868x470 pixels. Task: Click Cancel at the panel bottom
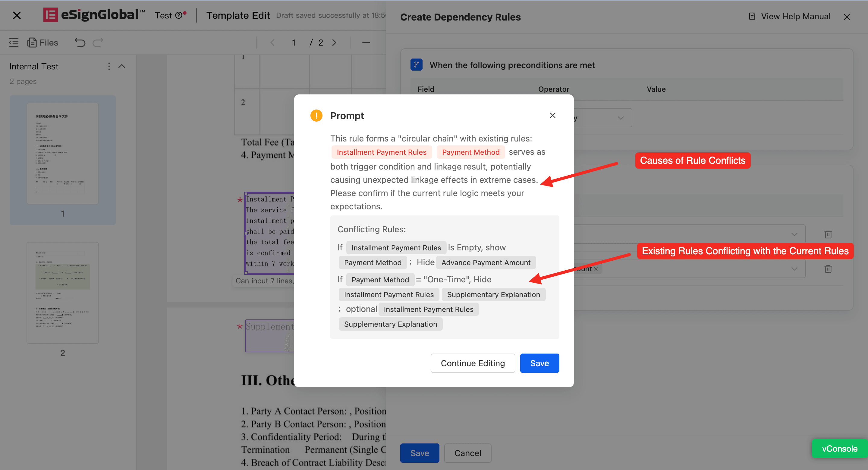point(468,453)
